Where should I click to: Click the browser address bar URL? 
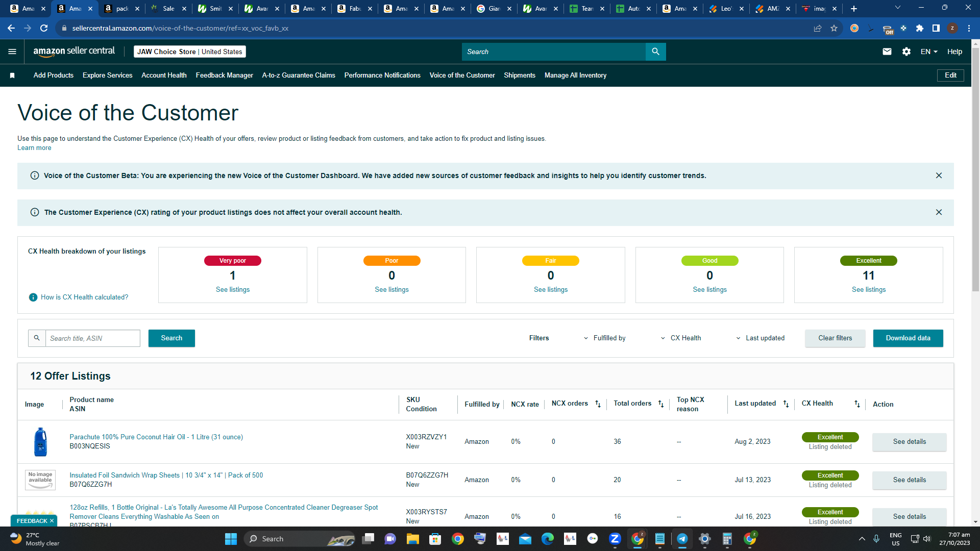pos(180,29)
